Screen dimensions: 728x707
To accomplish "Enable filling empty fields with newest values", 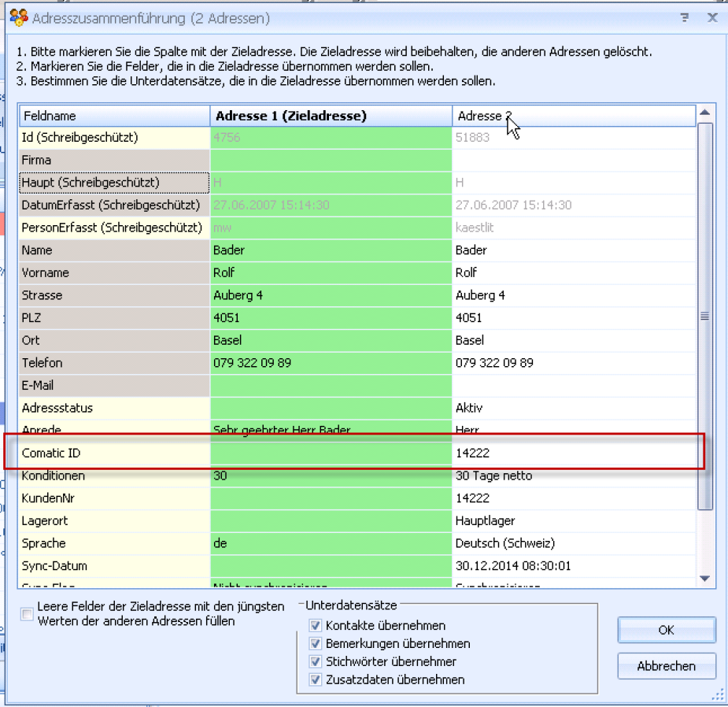I will [28, 614].
